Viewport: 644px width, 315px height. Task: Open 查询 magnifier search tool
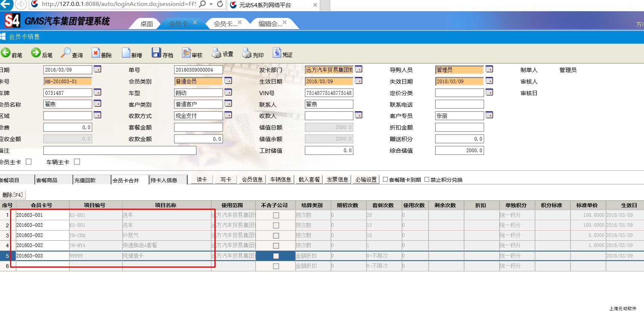point(66,53)
